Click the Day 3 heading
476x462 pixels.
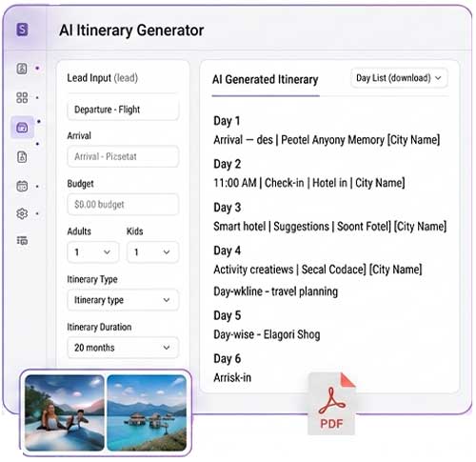[228, 208]
